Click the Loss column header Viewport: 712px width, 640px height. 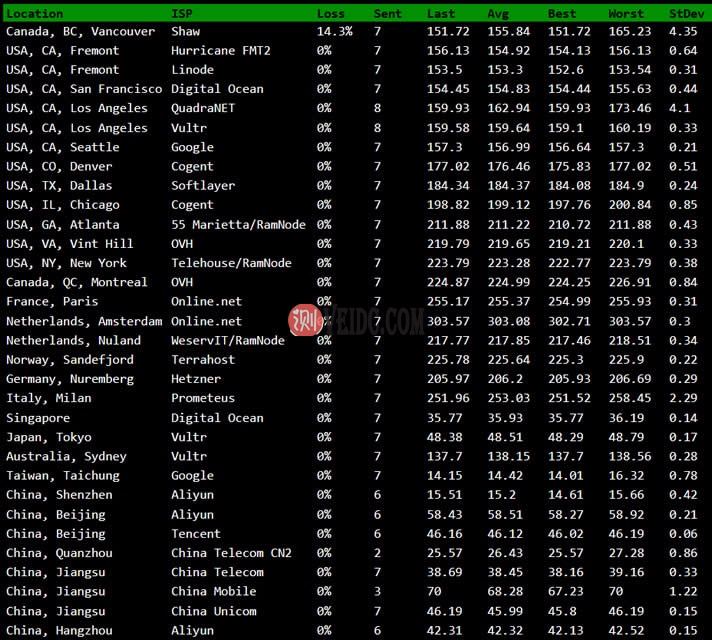331,14
